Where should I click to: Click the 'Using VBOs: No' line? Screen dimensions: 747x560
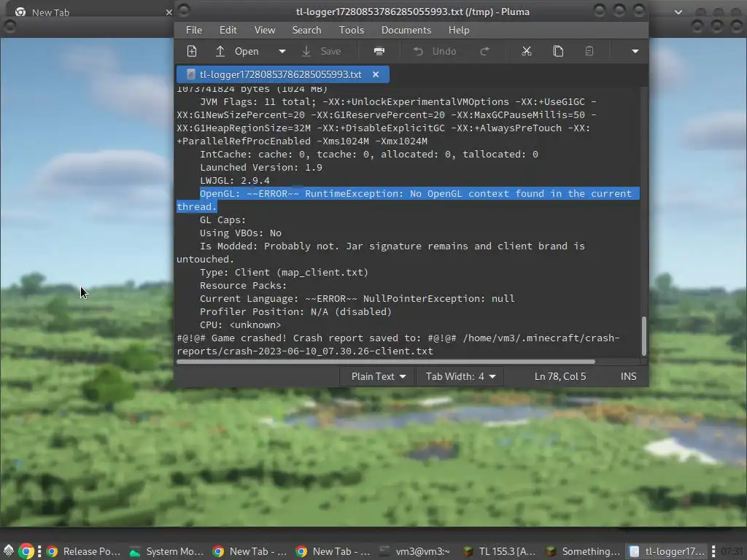[x=241, y=233]
